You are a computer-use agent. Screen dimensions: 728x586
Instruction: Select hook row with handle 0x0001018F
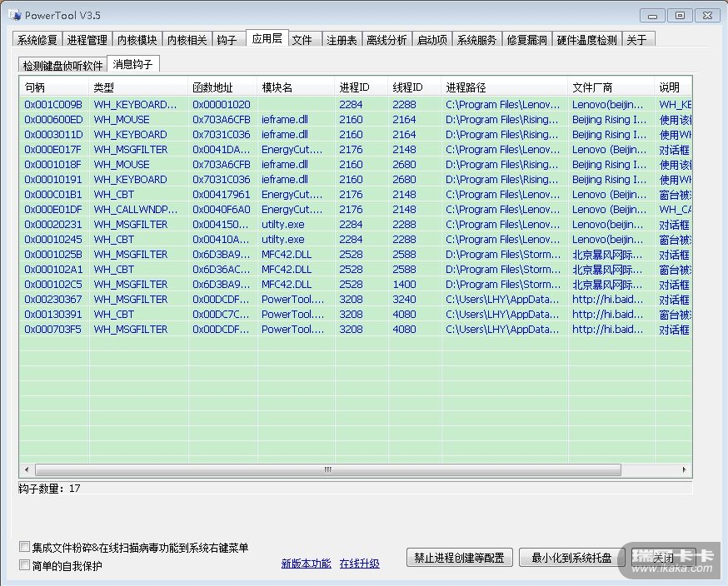coord(356,164)
